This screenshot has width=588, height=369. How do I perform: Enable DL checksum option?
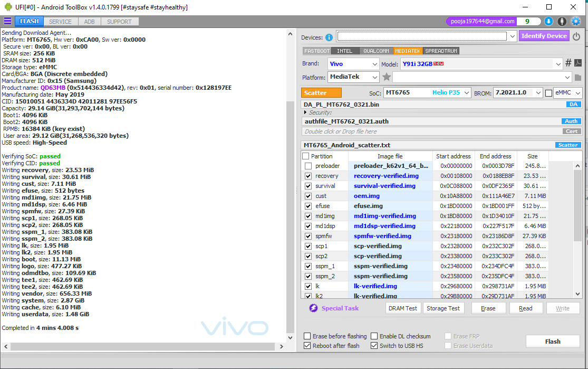coord(374,336)
